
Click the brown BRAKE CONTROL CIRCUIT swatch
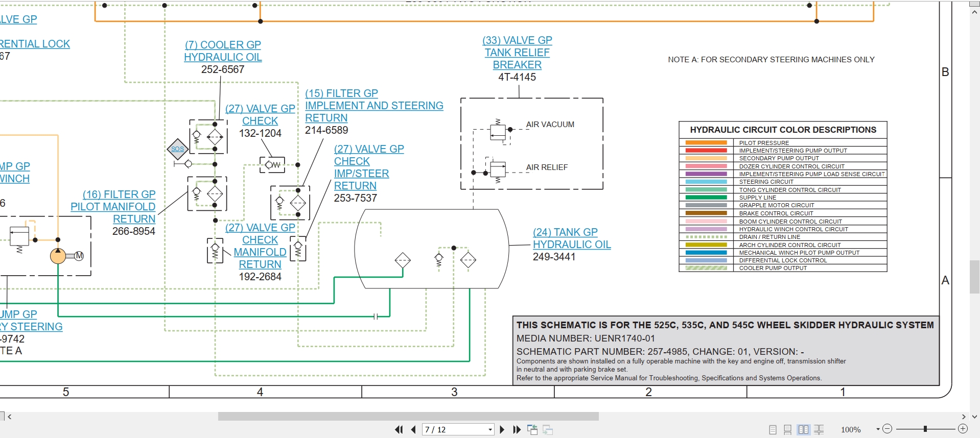point(706,213)
